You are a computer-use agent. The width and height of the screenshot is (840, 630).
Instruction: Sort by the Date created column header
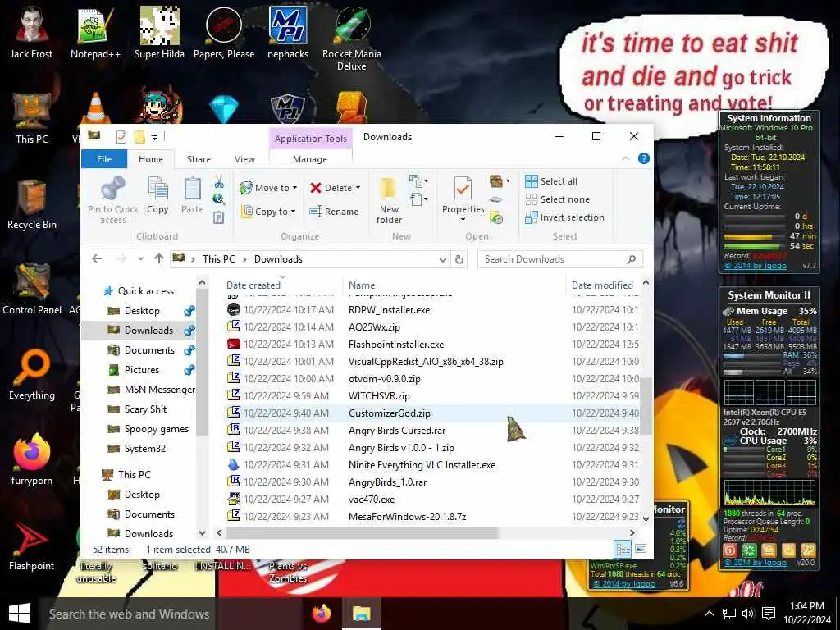[253, 285]
